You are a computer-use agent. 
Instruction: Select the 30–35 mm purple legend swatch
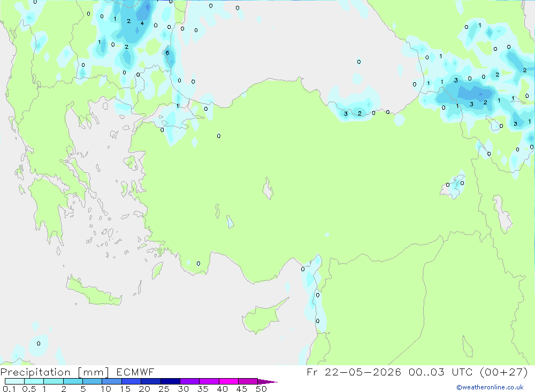click(x=189, y=381)
